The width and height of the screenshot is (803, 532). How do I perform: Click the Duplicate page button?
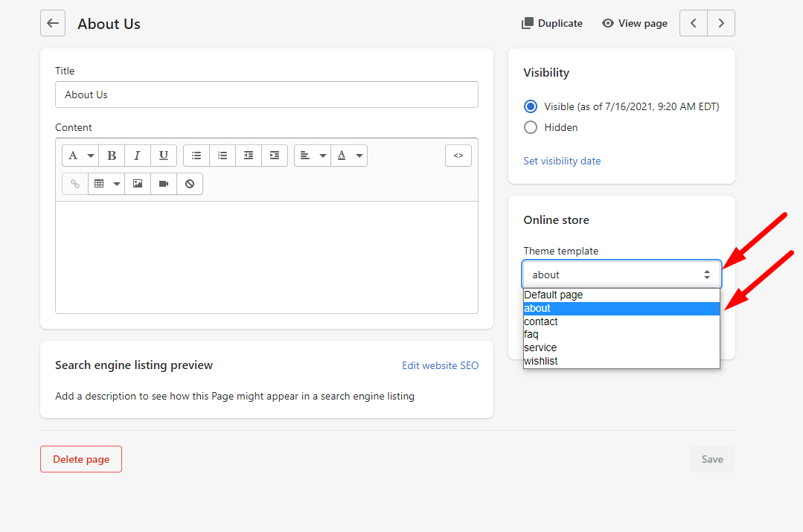pos(552,23)
